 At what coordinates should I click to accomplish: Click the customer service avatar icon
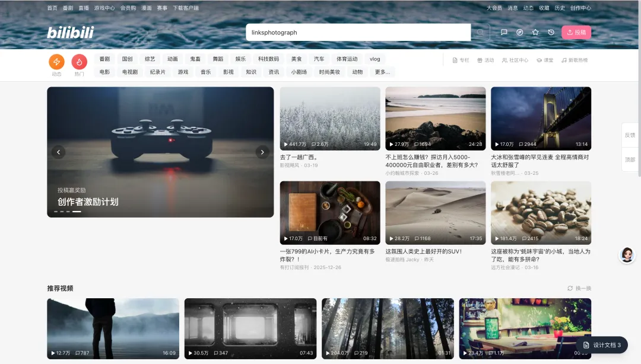627,255
